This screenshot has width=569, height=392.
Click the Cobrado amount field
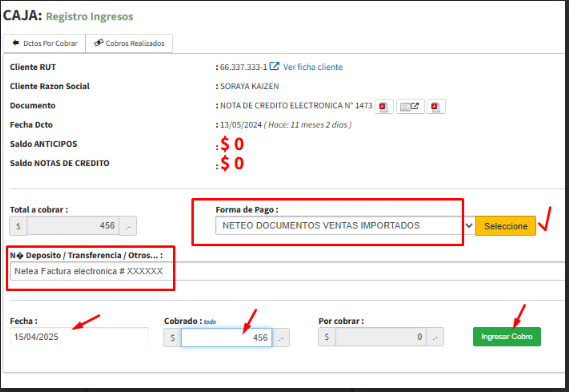pos(226,338)
